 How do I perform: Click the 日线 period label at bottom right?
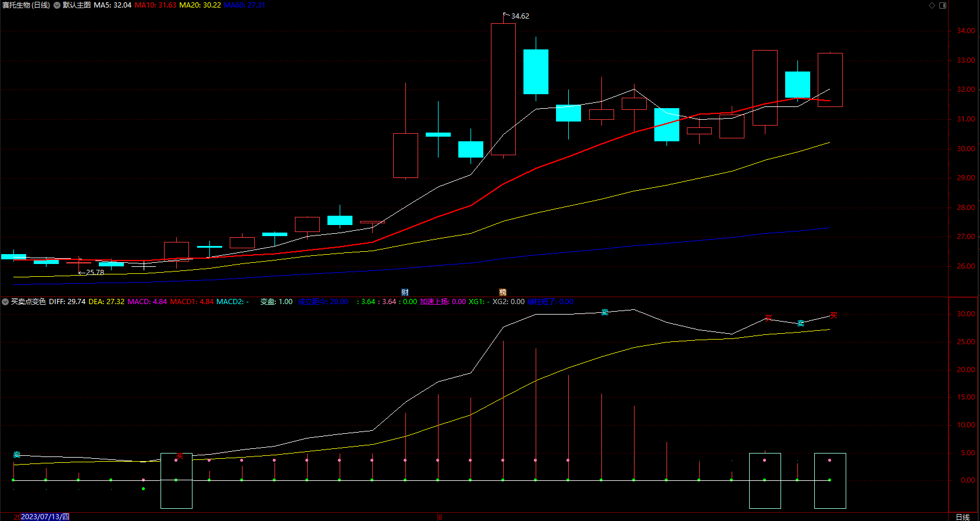963,517
